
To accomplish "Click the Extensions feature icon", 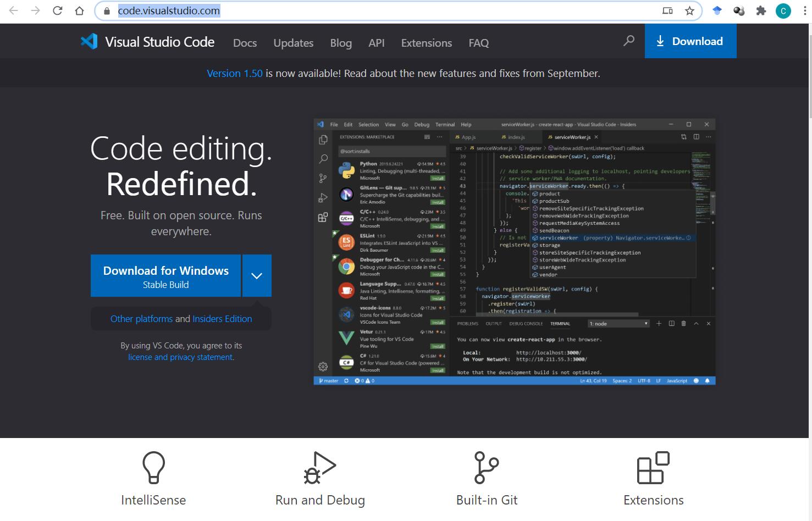I will tap(653, 468).
